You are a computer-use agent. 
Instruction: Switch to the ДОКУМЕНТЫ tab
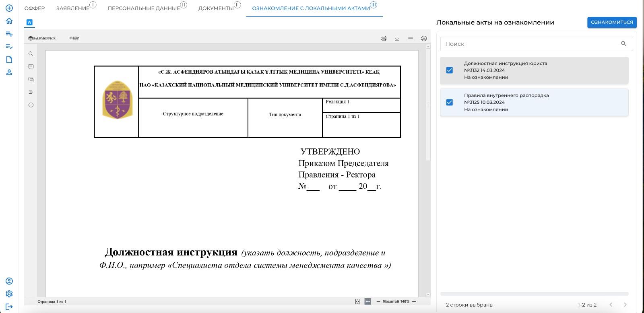pyautogui.click(x=216, y=8)
